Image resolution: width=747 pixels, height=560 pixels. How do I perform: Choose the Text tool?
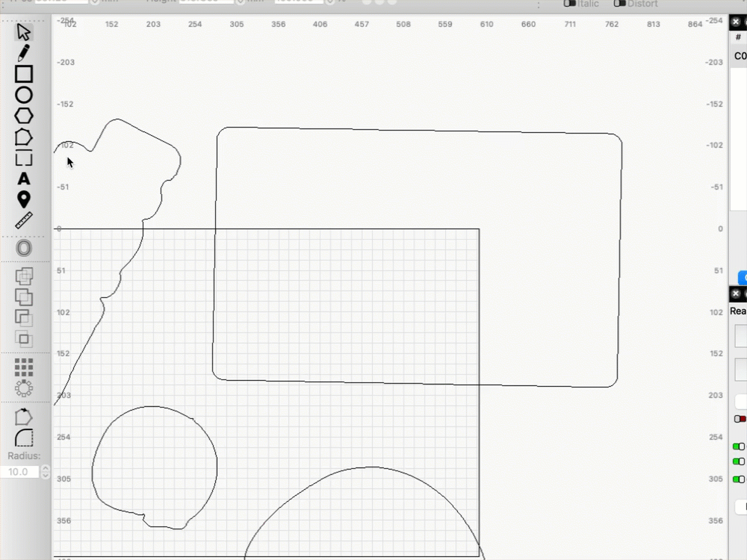pyautogui.click(x=23, y=178)
